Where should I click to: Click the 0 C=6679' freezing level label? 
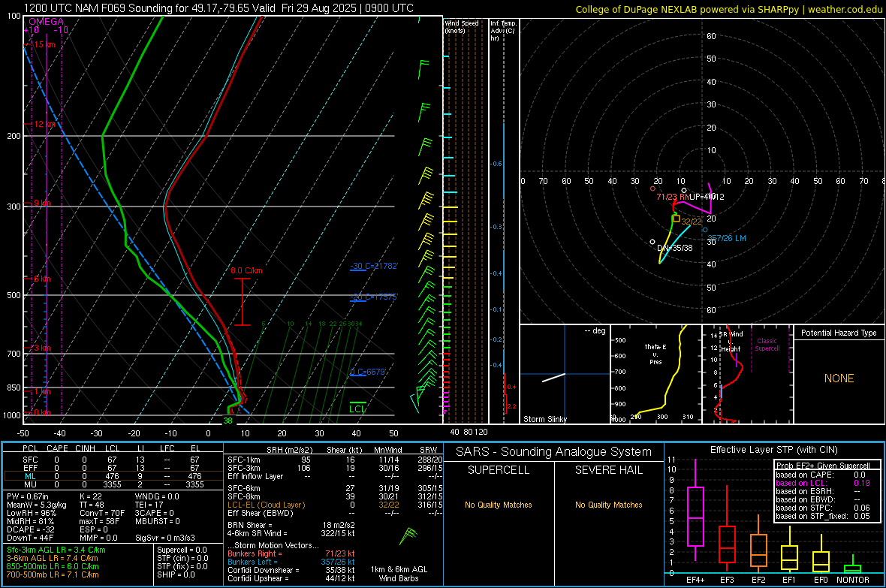[x=368, y=372]
